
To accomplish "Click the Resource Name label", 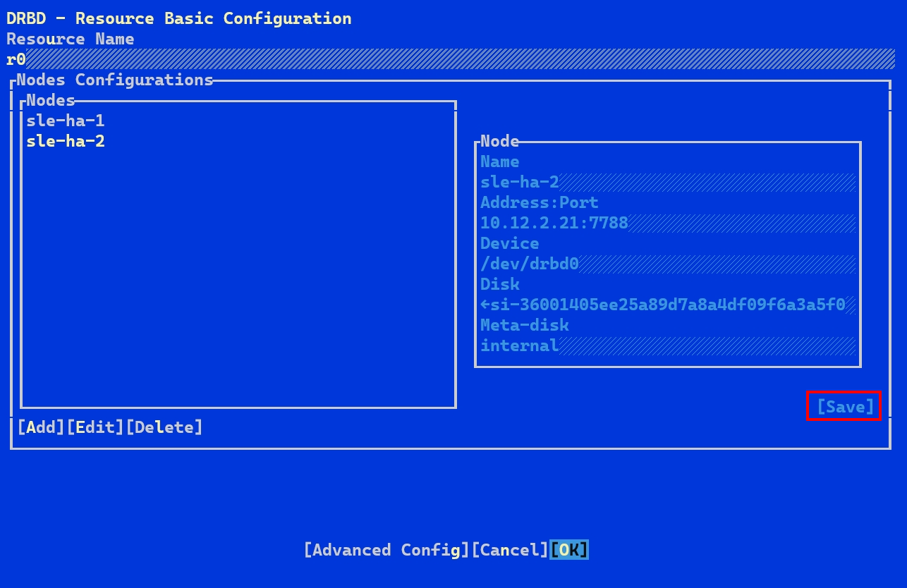I will (x=71, y=39).
